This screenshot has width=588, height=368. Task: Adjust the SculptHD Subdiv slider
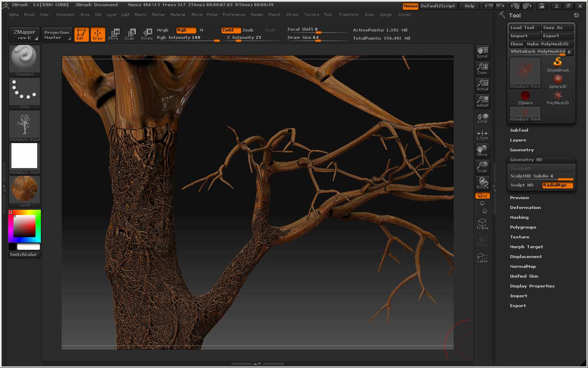541,177
